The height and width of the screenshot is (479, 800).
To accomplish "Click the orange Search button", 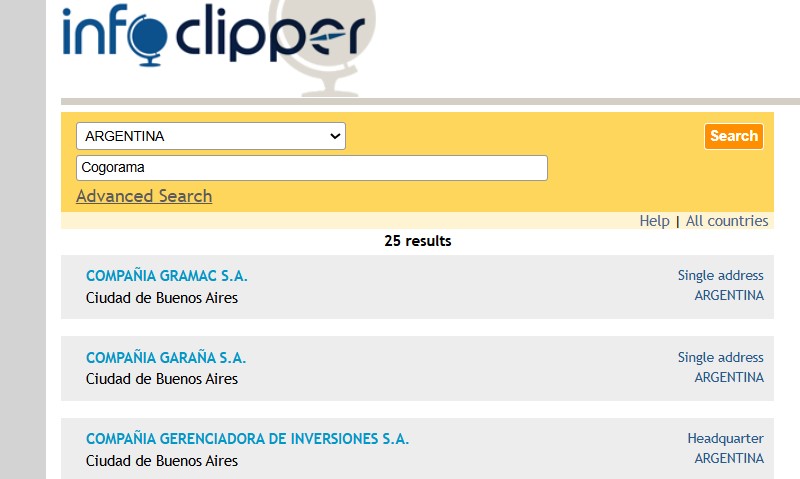I will tap(734, 136).
